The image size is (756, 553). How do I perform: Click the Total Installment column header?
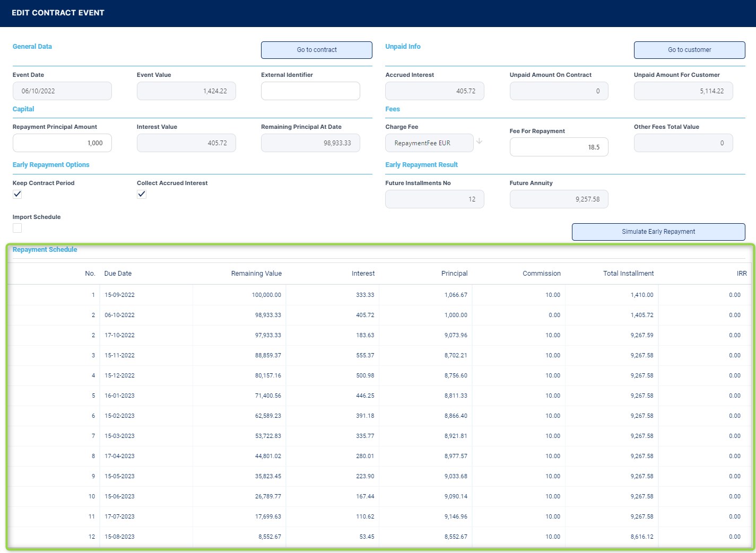[x=628, y=274]
